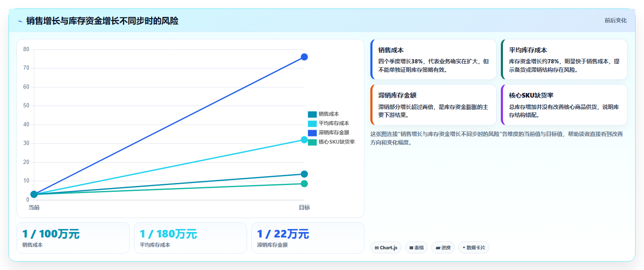Screen dimensions: 644x270
Task: Click the lightning icon beside the title
Action: click(x=20, y=21)
